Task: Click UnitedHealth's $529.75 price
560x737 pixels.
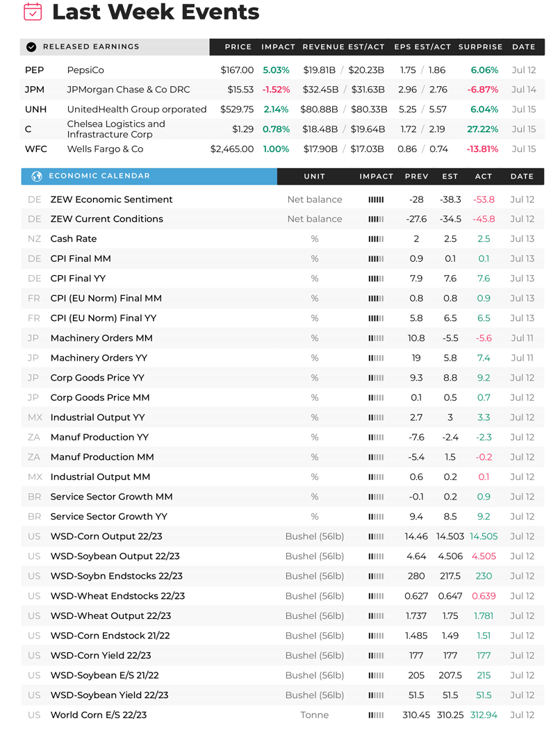Action: point(237,110)
